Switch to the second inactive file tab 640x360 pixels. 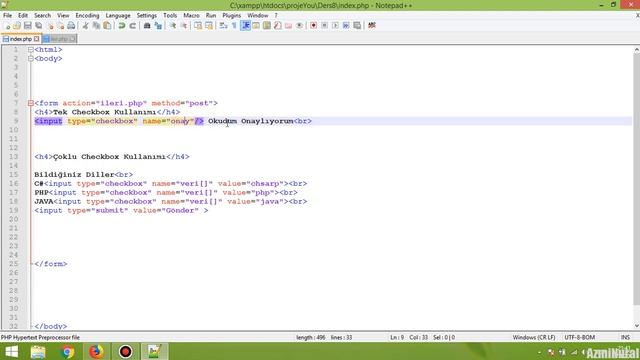point(60,39)
